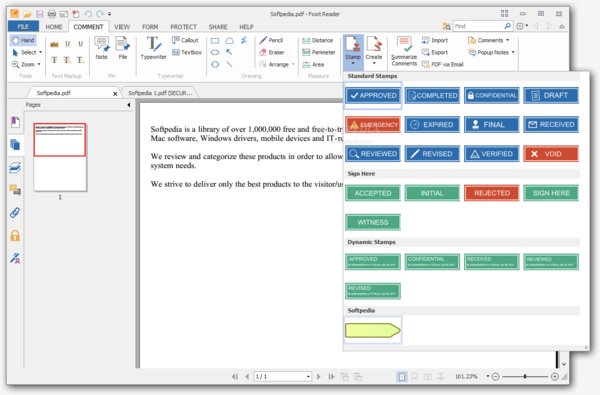Click the File attachment pin tool
The image size is (600, 395).
pos(122,48)
